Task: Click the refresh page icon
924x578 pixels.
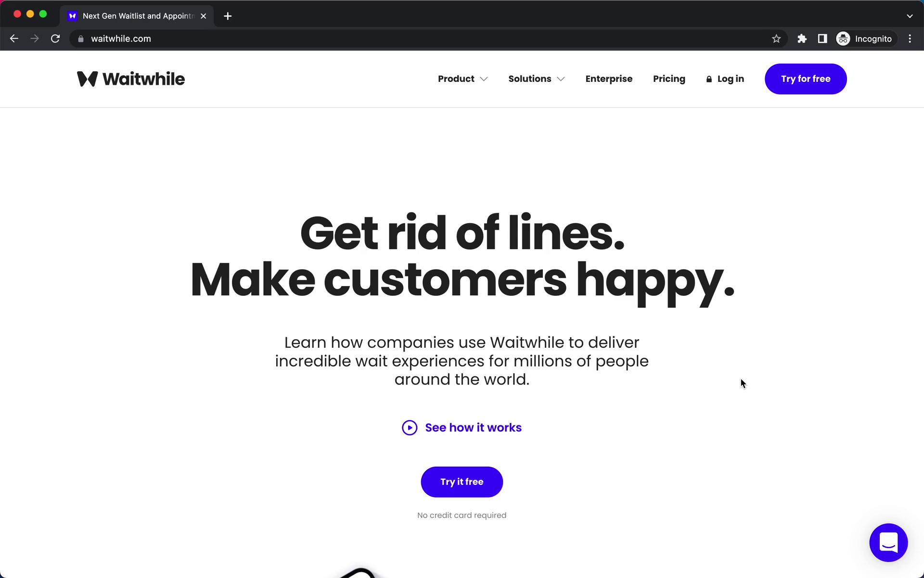Action: tap(56, 39)
